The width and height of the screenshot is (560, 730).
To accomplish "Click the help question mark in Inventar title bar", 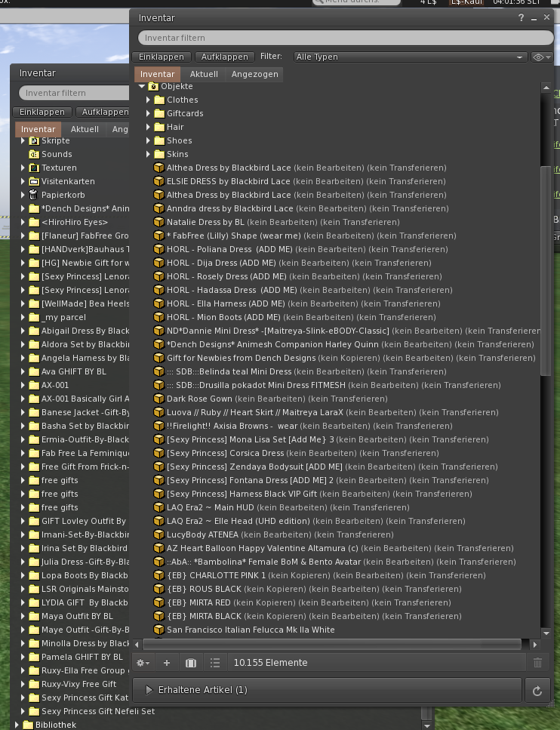I will (x=521, y=17).
